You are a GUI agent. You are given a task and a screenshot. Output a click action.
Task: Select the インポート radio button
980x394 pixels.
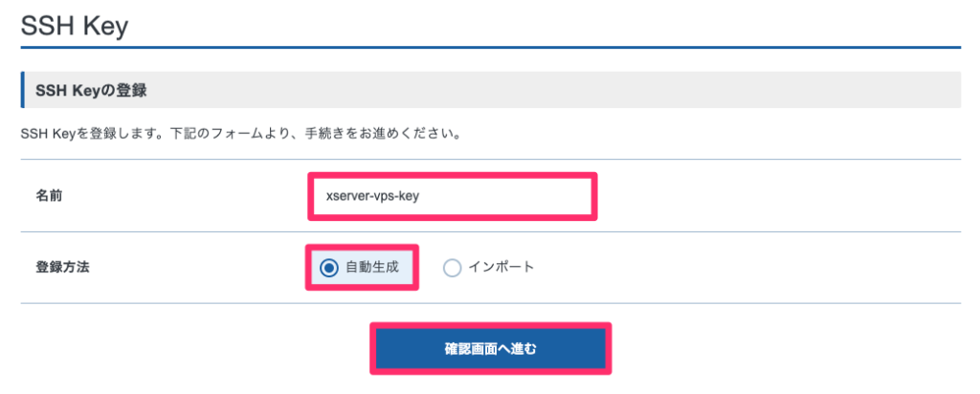(x=453, y=268)
